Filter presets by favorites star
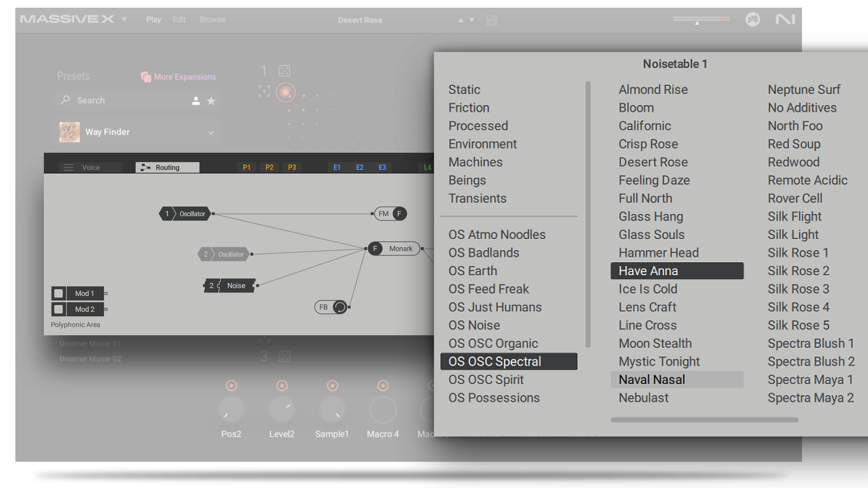Viewport: 868px width, 488px height. pyautogui.click(x=211, y=101)
